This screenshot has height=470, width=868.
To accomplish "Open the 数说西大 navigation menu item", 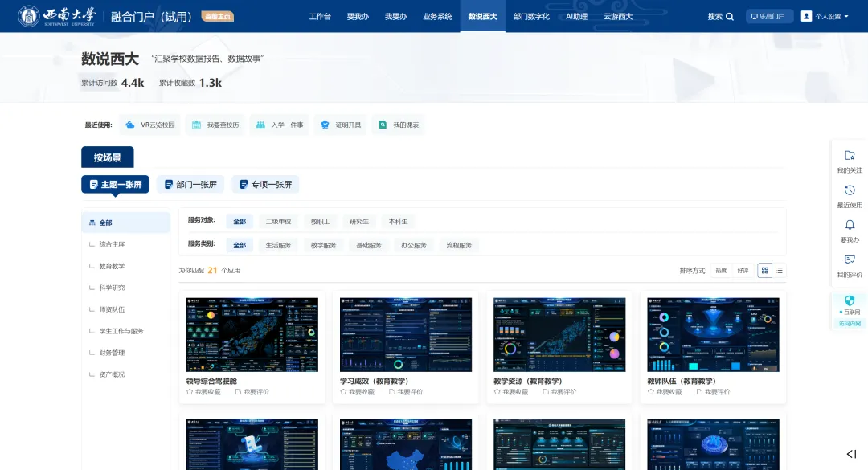I will [481, 15].
